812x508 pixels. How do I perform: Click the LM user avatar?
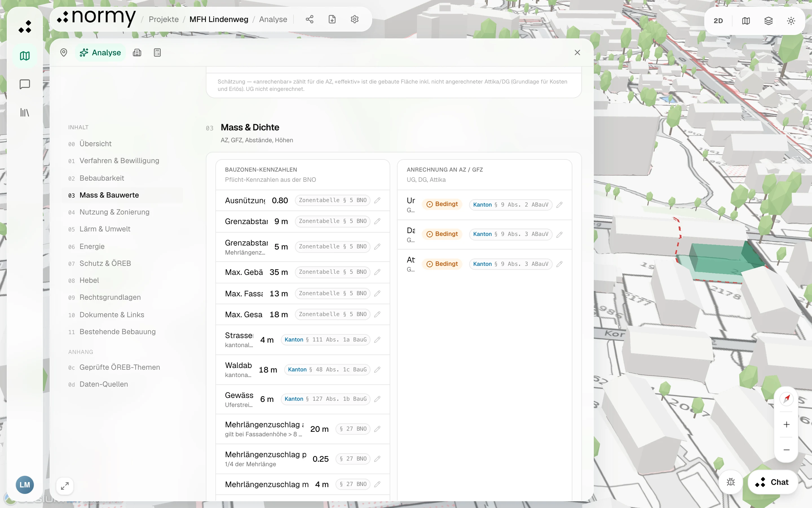tap(25, 485)
